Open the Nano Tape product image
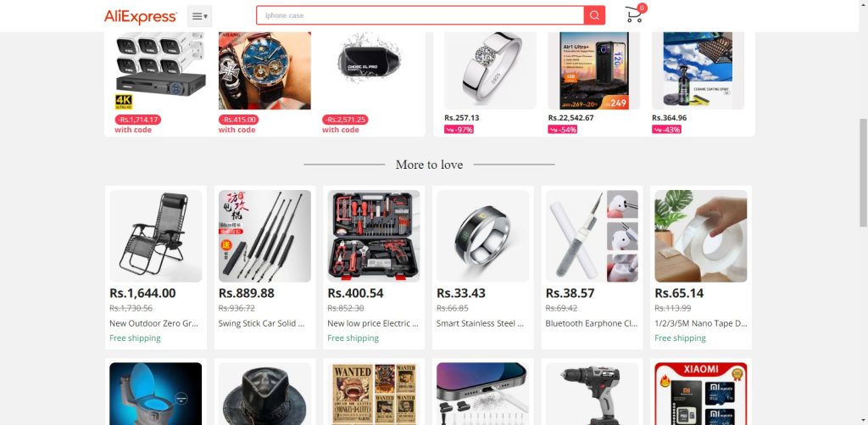Image resolution: width=868 pixels, height=425 pixels. [701, 236]
